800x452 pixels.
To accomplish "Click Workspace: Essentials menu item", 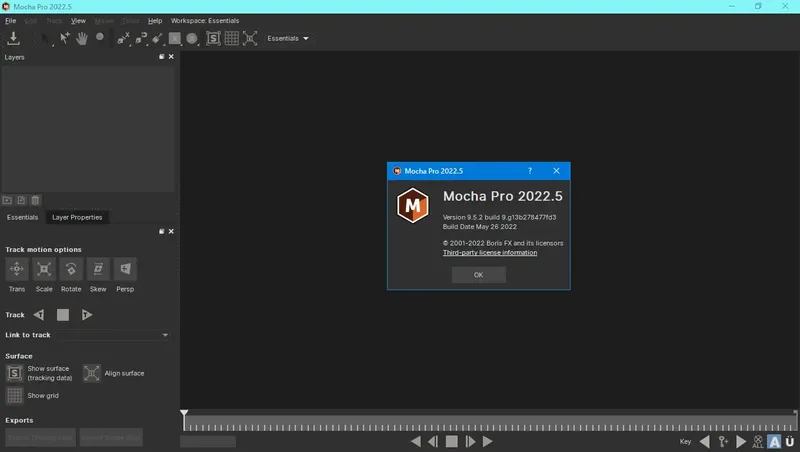I will point(205,20).
